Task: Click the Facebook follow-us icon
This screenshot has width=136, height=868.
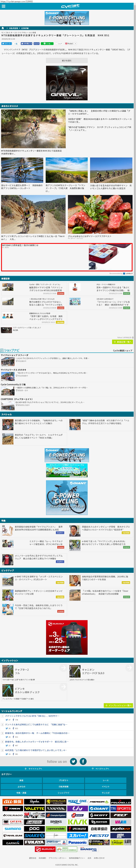Action: 83,762
